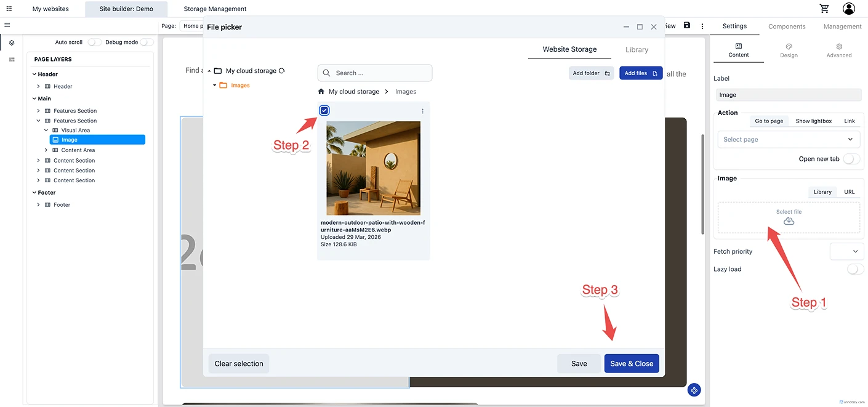The image size is (868, 407).
Task: Click the Save & Close button
Action: click(x=632, y=363)
